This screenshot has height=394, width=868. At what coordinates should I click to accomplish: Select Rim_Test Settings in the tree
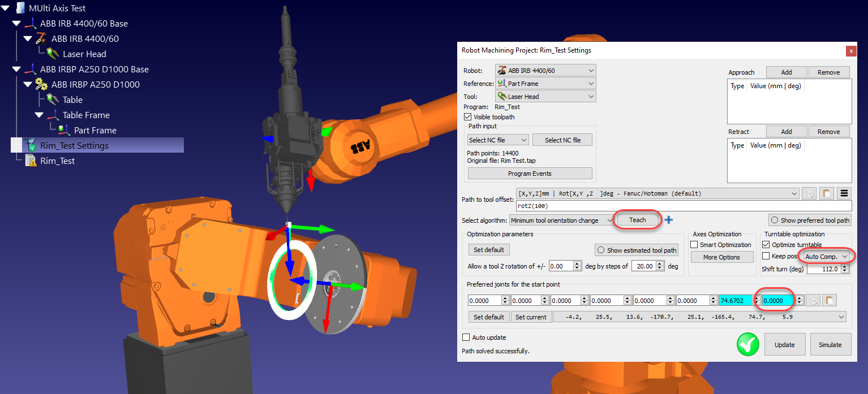point(74,146)
